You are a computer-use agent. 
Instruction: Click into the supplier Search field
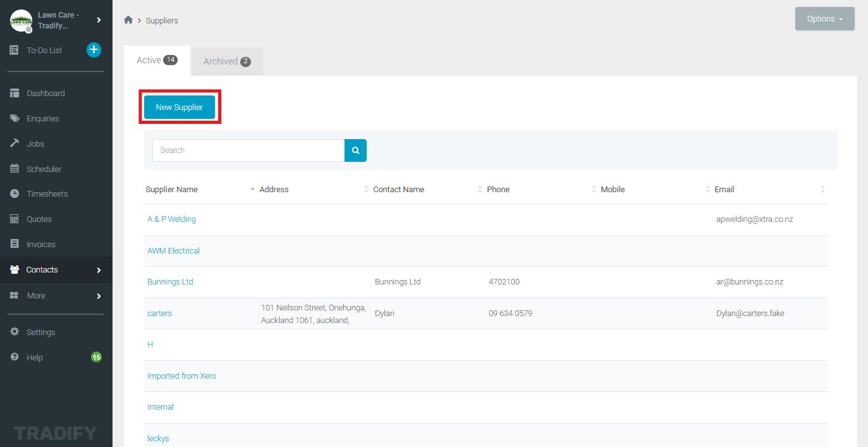click(x=248, y=150)
